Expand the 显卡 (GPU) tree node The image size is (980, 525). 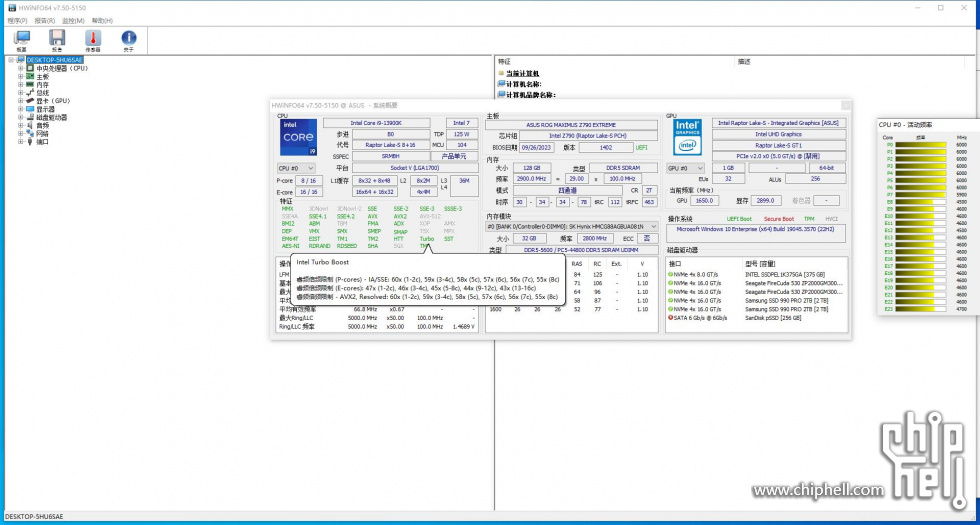21,101
